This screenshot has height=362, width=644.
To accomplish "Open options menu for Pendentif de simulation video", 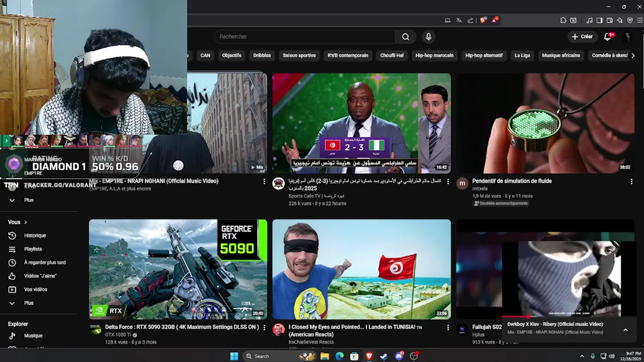I will (x=631, y=182).
